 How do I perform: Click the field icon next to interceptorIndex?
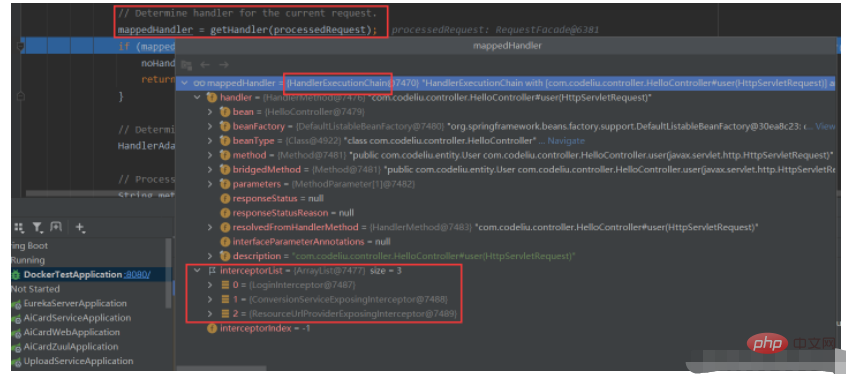(x=212, y=329)
